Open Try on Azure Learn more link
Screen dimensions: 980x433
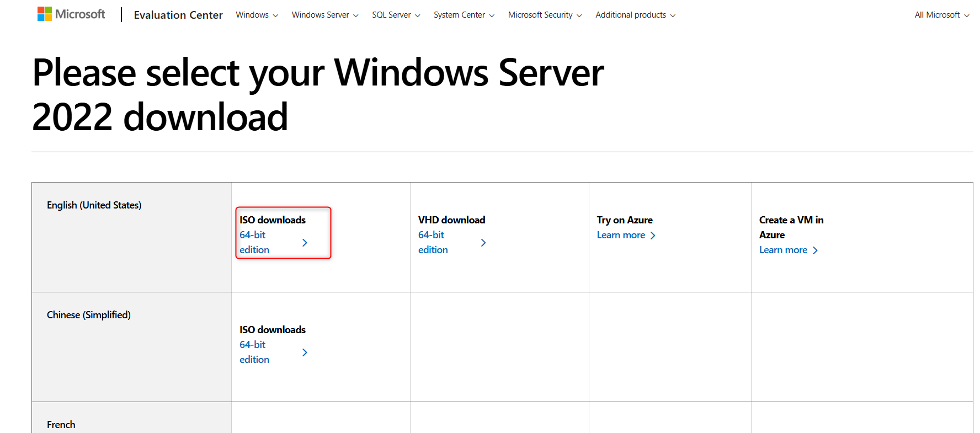click(x=626, y=235)
